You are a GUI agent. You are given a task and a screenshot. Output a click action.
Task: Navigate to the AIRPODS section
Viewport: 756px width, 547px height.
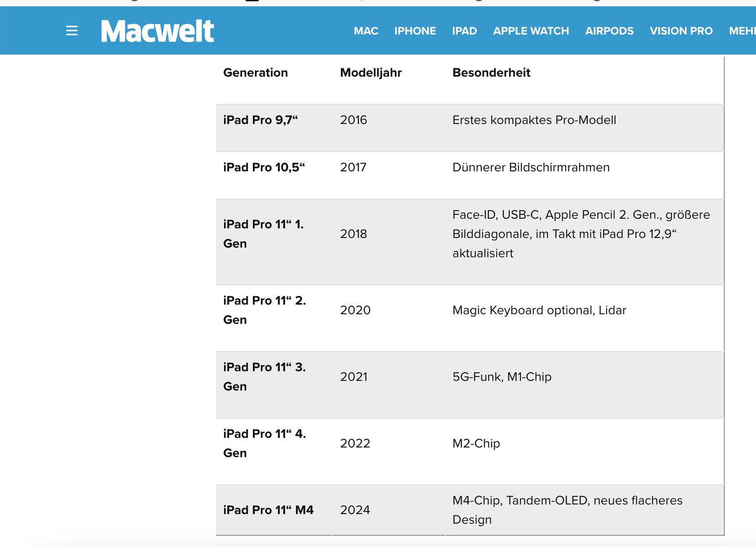click(610, 31)
